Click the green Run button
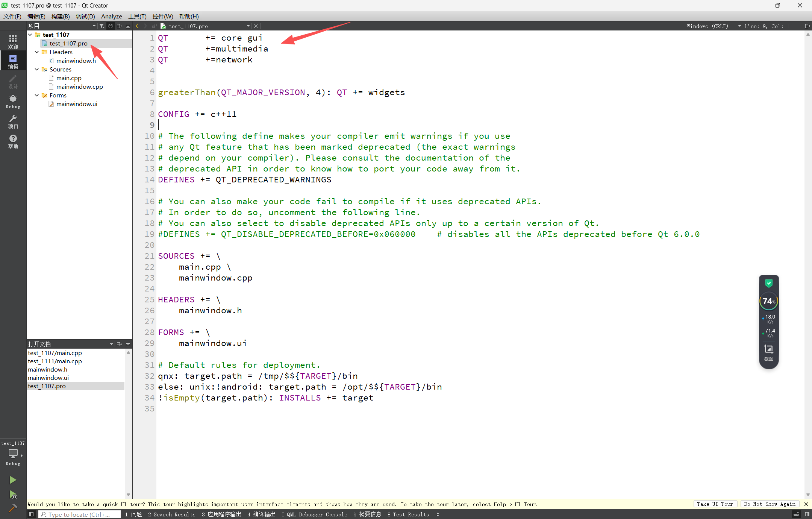 pos(13,480)
